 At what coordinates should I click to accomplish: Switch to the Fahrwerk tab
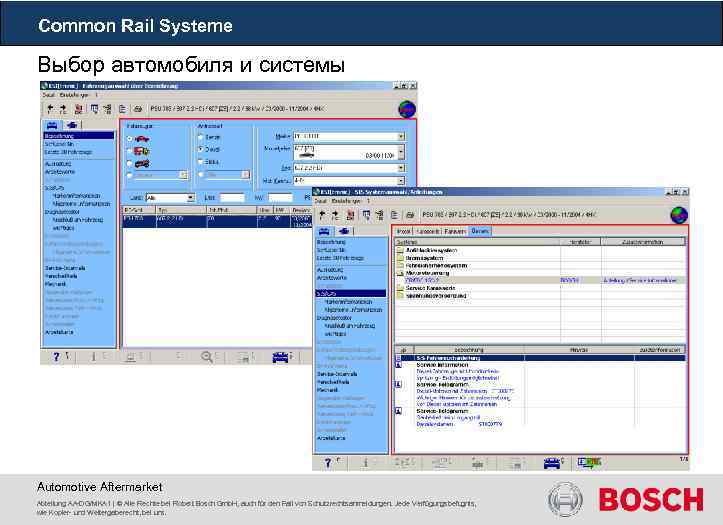(x=455, y=231)
